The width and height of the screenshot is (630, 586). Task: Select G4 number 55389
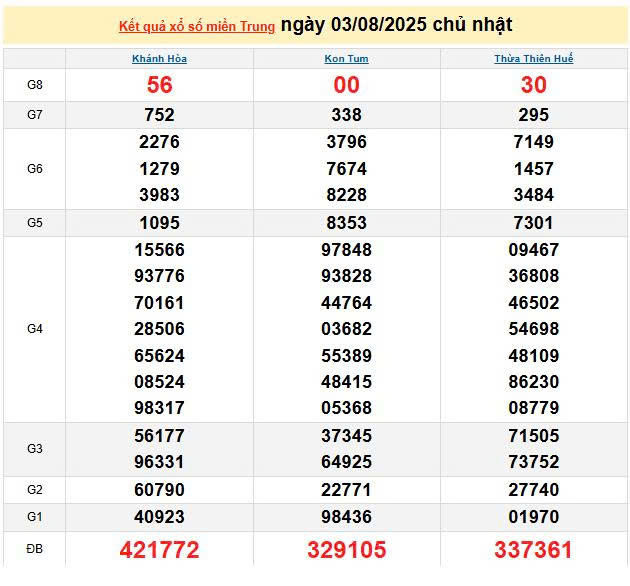click(x=346, y=356)
